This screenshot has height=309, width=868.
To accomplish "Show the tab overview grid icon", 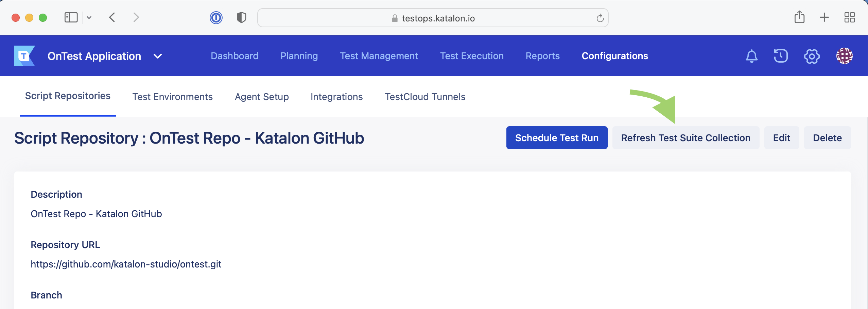I will click(x=849, y=17).
